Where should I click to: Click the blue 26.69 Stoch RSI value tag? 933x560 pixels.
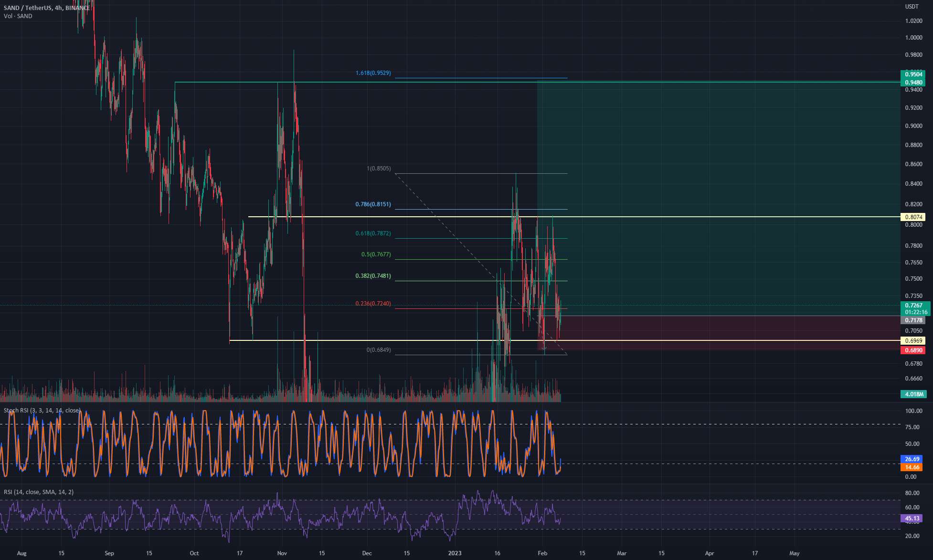pyautogui.click(x=912, y=459)
